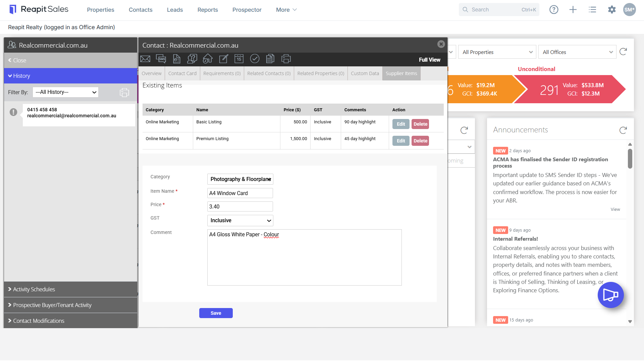Switch to the Overview tab
The image size is (644, 362).
[x=151, y=73]
